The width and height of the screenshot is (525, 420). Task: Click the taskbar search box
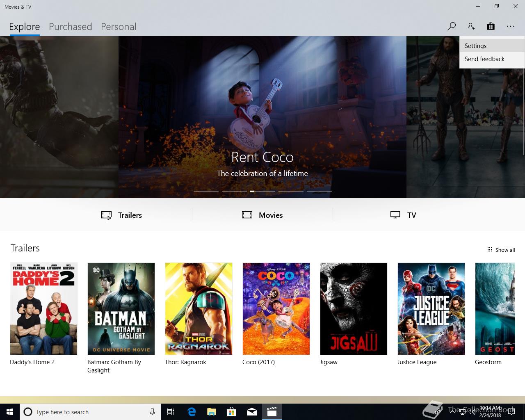click(x=90, y=412)
